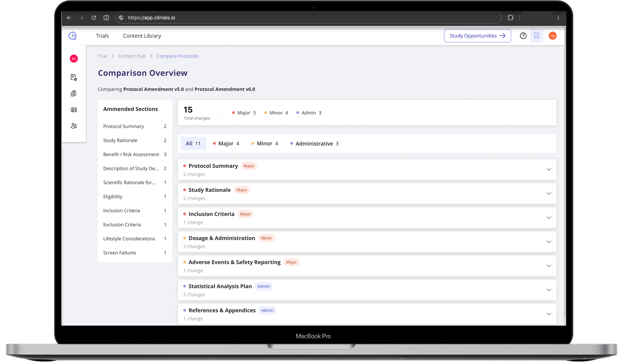The height and width of the screenshot is (364, 623).
Task: Click the site info icon in address bar
Action: (x=121, y=18)
